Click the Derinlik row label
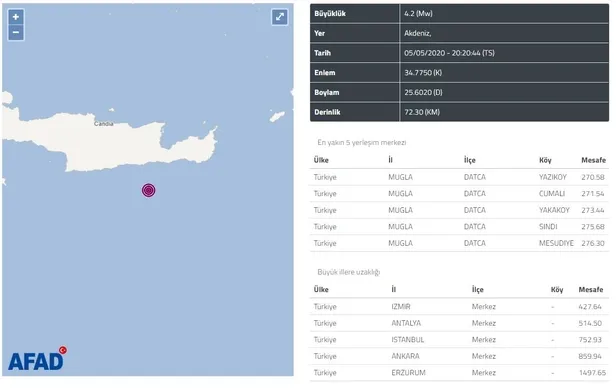Screen dimensions: 616x388 click(327, 112)
